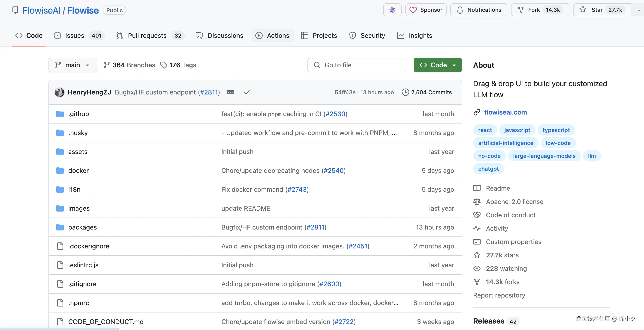Click the Go to file search field
The height and width of the screenshot is (330, 644).
357,65
